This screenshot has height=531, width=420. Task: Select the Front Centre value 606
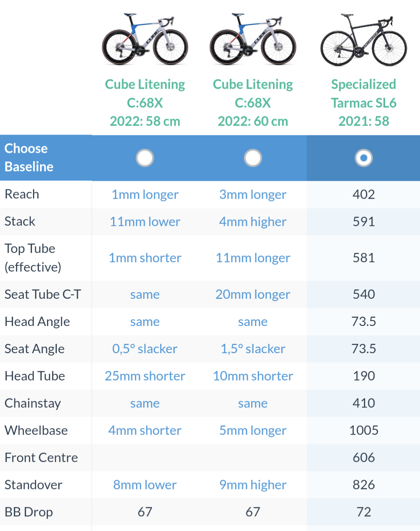point(364,457)
